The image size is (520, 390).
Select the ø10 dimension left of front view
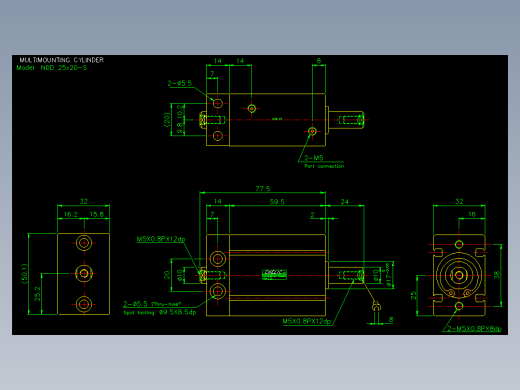(180, 275)
